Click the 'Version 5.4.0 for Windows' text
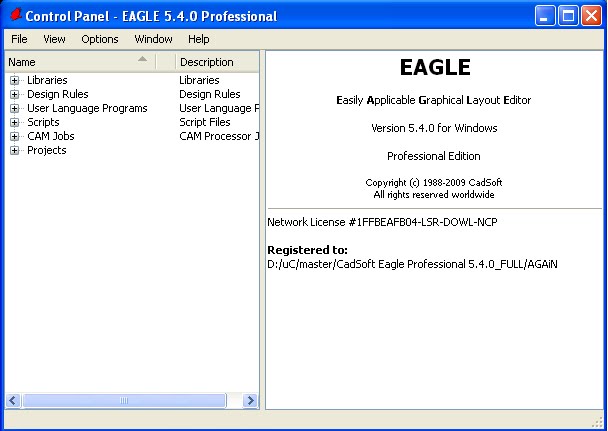The image size is (608, 431). (x=434, y=128)
